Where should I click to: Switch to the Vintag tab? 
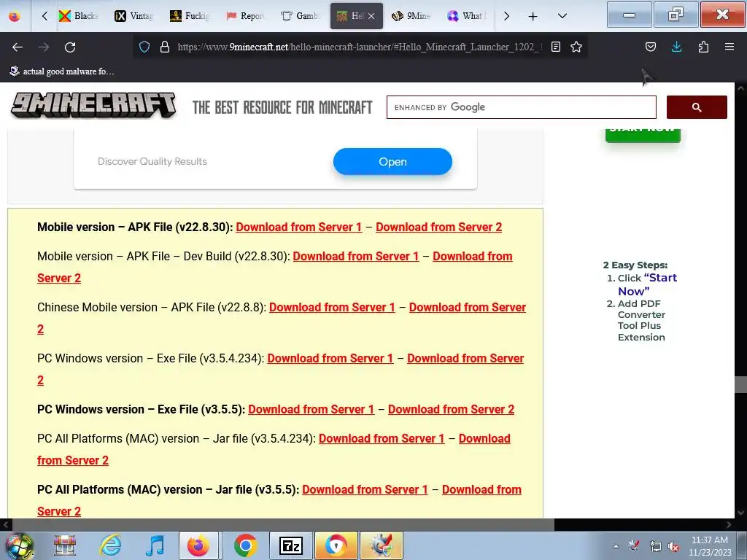pos(134,16)
